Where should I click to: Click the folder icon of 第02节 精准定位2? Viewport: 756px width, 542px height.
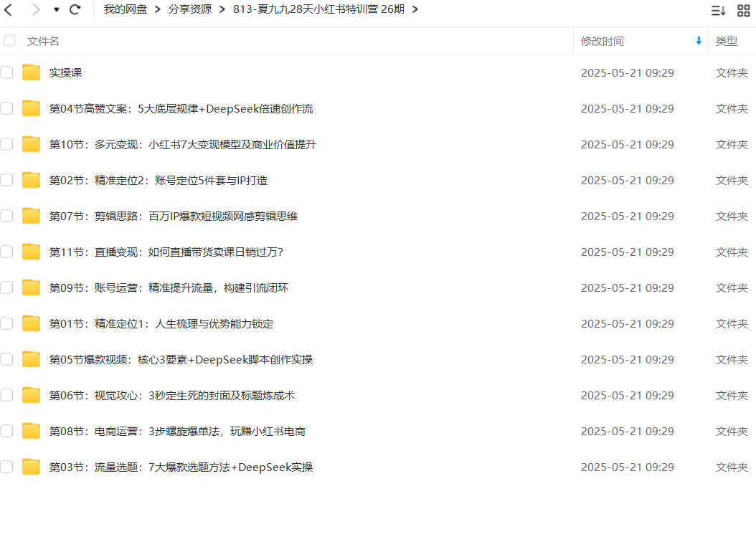click(32, 180)
